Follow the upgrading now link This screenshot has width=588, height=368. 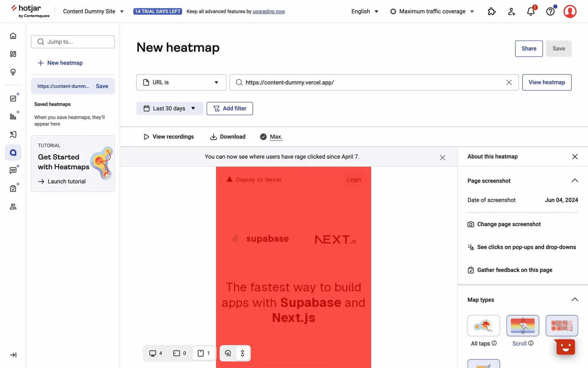click(x=269, y=12)
